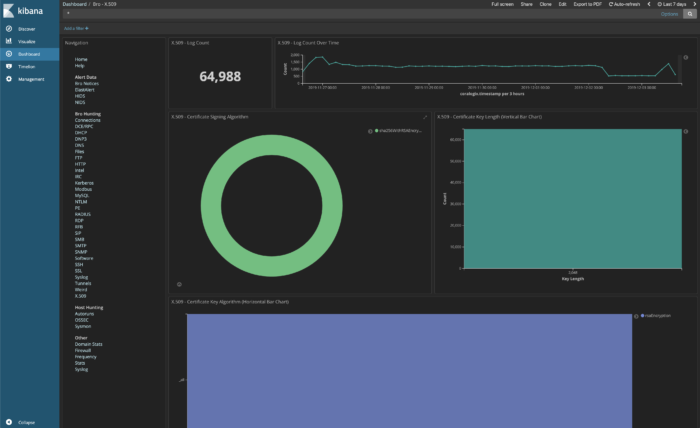Open Kerberos dashboard link

84,183
